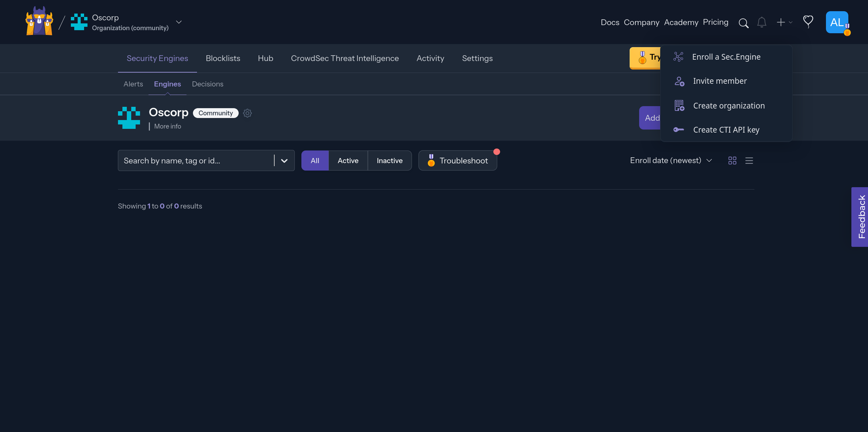
Task: Select Invite member from the menu
Action: (719, 81)
